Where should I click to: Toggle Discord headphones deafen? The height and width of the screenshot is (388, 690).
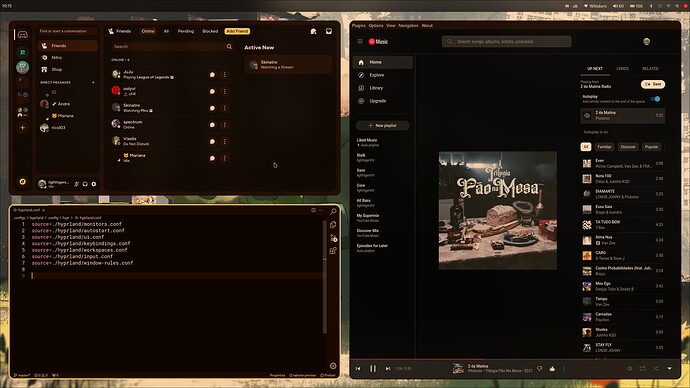[x=85, y=184]
